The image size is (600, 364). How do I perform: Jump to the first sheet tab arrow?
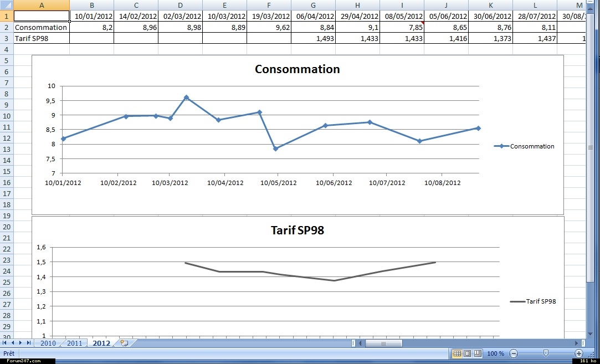(x=5, y=344)
